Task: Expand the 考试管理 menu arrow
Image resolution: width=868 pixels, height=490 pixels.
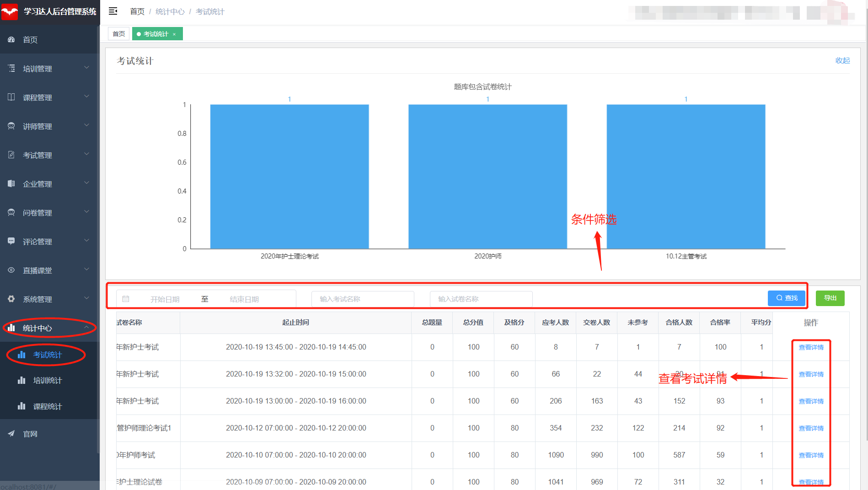Action: click(86, 154)
